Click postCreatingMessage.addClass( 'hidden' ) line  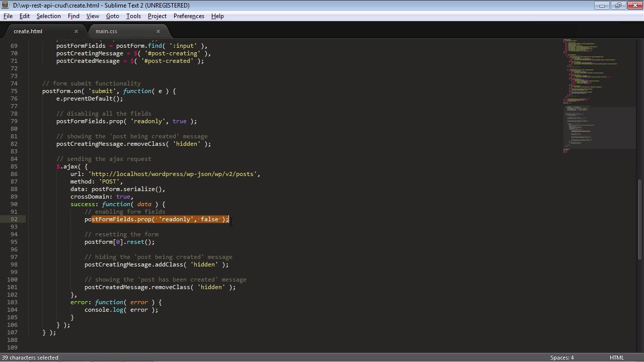coord(156,264)
